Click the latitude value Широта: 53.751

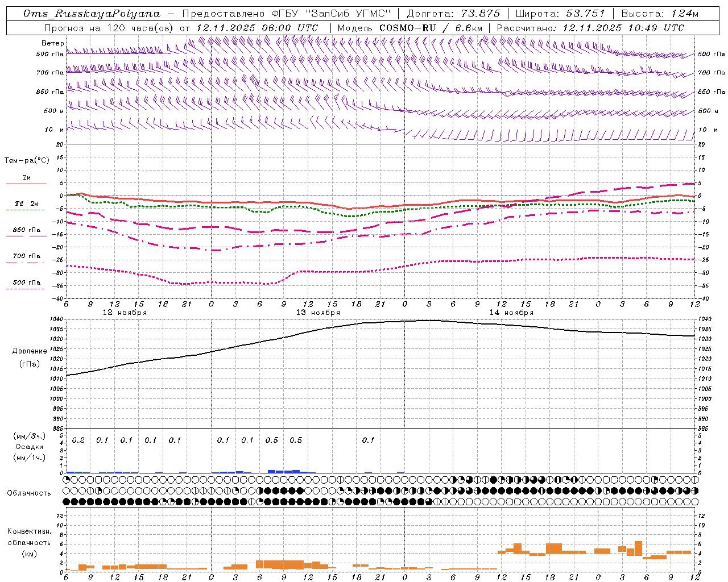coord(560,14)
